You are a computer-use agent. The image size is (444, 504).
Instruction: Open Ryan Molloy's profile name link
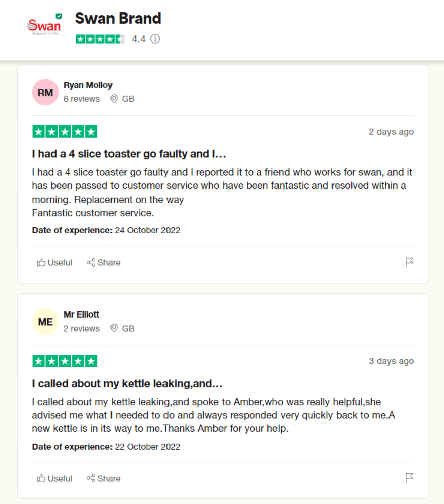pos(88,85)
